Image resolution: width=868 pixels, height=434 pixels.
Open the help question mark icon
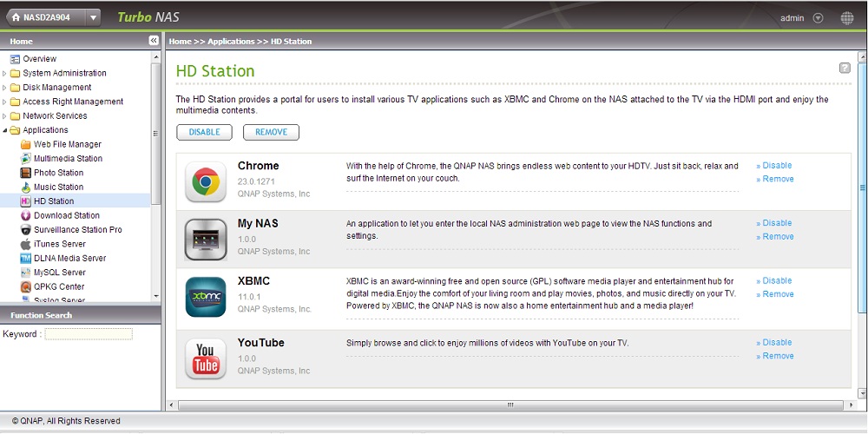845,68
